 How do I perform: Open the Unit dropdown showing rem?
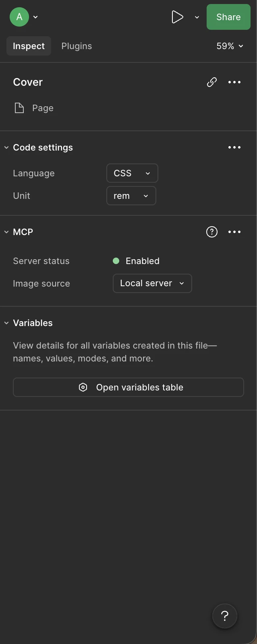131,196
